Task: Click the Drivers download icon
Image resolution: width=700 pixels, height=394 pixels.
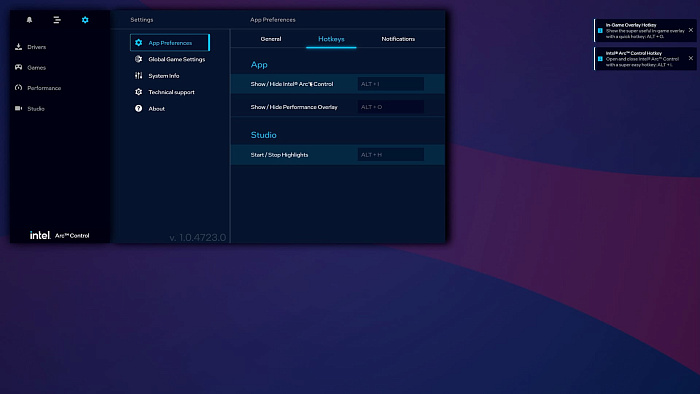Action: tap(18, 47)
